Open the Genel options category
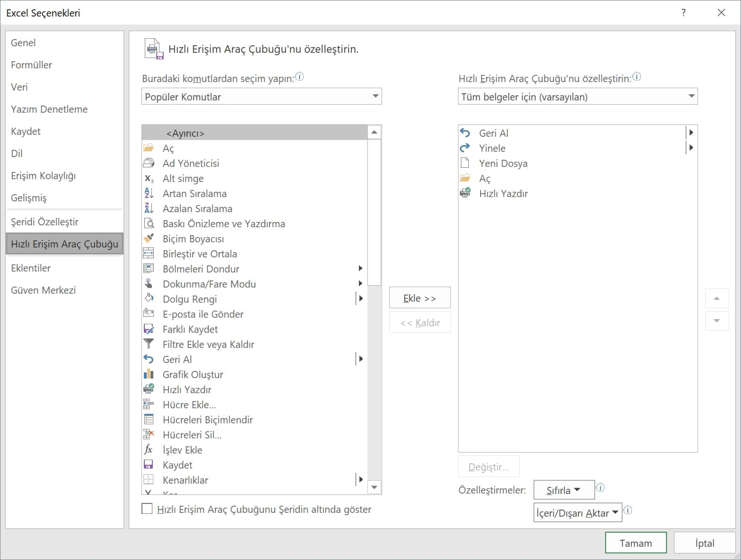 click(x=65, y=42)
